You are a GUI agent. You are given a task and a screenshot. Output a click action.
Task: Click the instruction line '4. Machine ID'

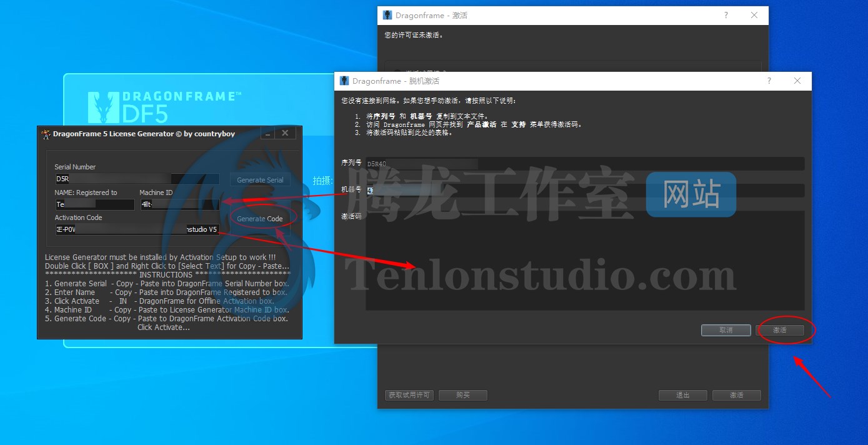[x=167, y=310]
